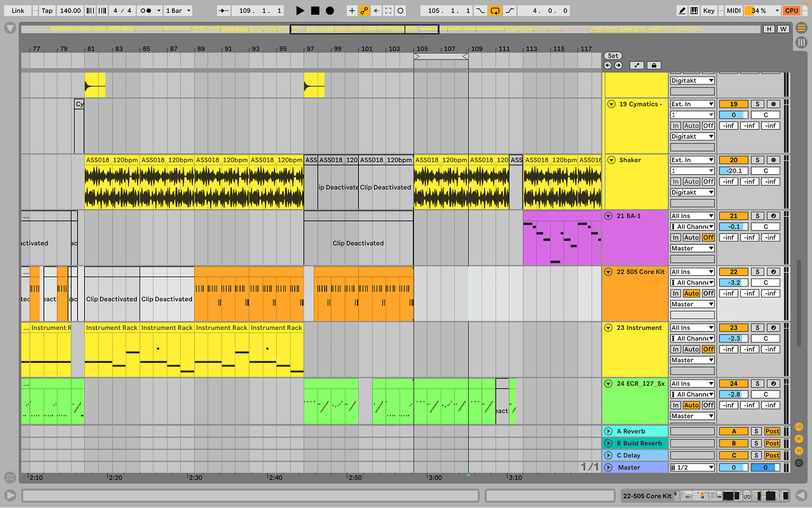Click the Tap tempo button
The width and height of the screenshot is (812, 508).
47,11
